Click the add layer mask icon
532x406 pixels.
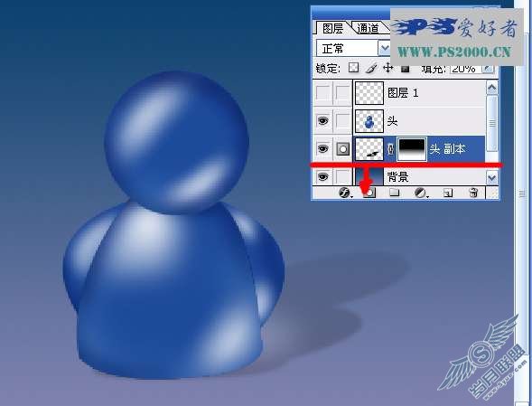[x=369, y=193]
